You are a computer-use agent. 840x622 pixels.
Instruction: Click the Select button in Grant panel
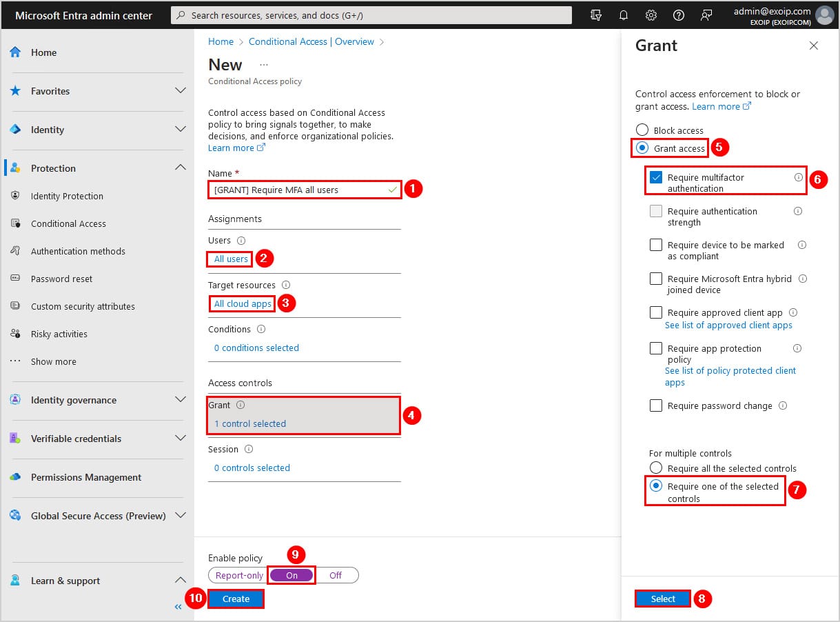coord(663,599)
